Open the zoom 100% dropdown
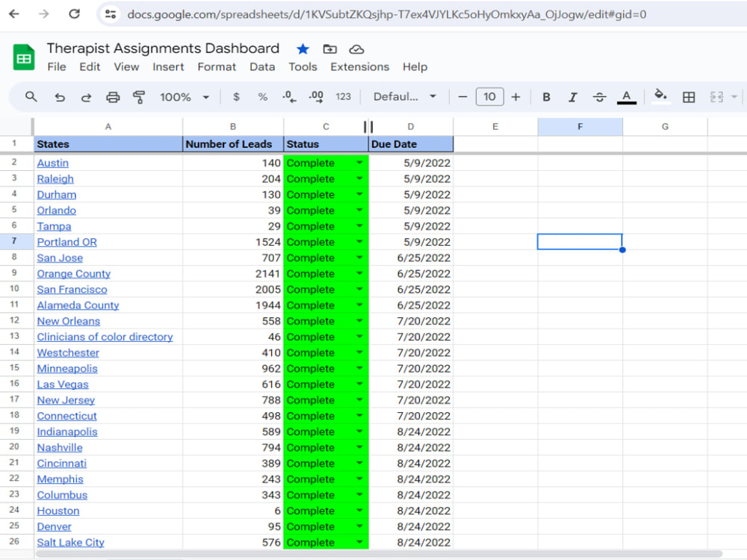This screenshot has height=560, width=747. tap(185, 97)
